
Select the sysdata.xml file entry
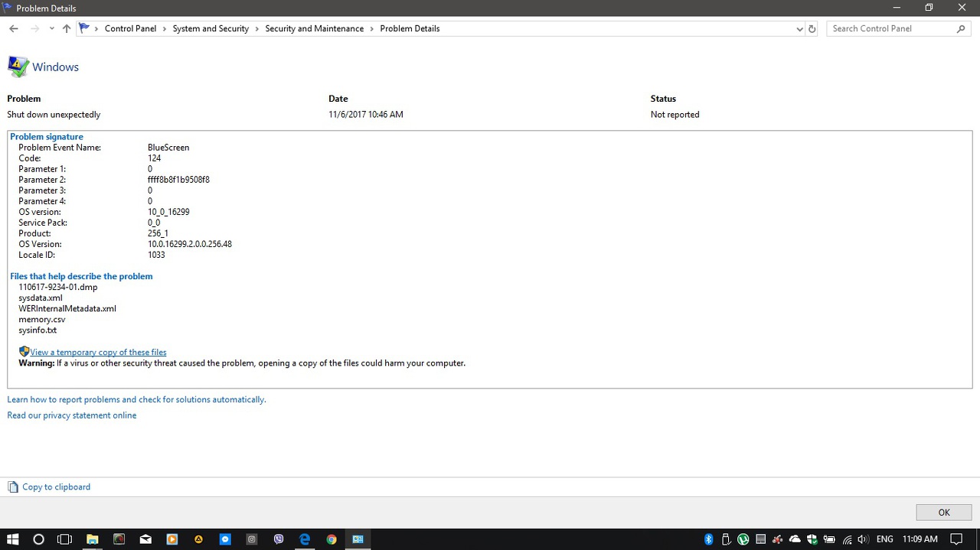tap(41, 298)
